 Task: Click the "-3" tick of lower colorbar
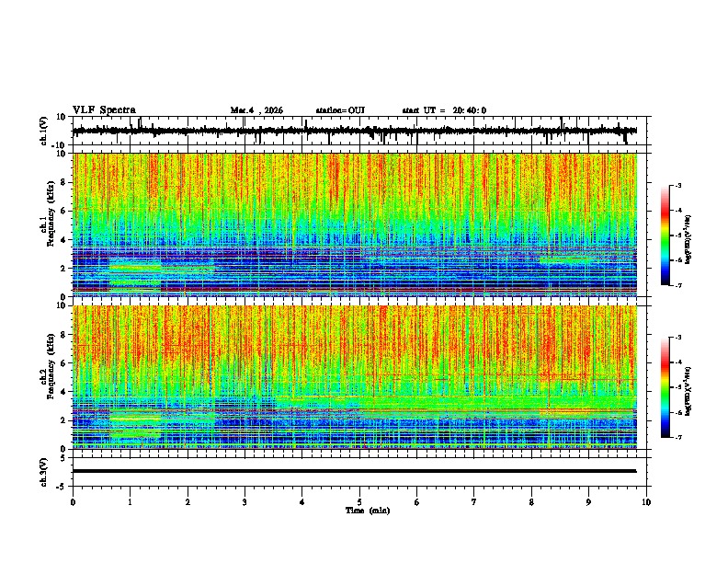pyautogui.click(x=677, y=338)
